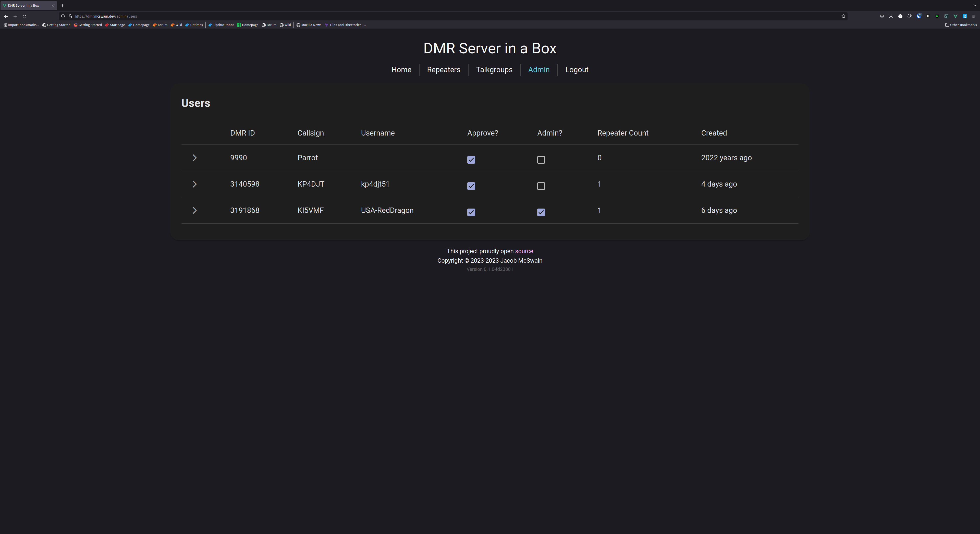
Task: List all tabs with top-right chevron
Action: tap(975, 6)
